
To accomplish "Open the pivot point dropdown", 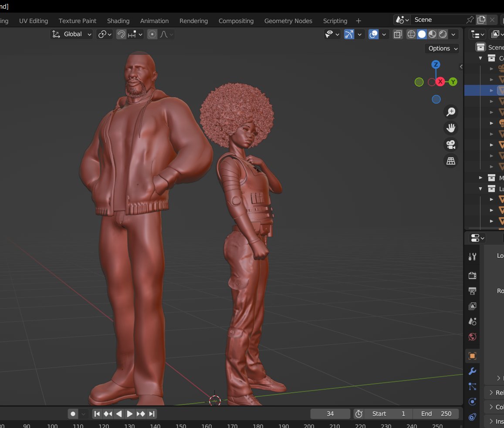I will tap(105, 34).
